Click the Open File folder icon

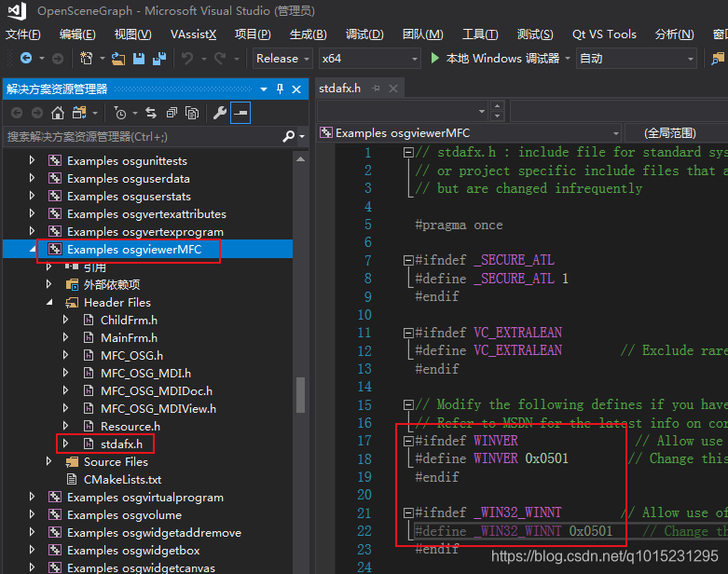pyautogui.click(x=118, y=59)
